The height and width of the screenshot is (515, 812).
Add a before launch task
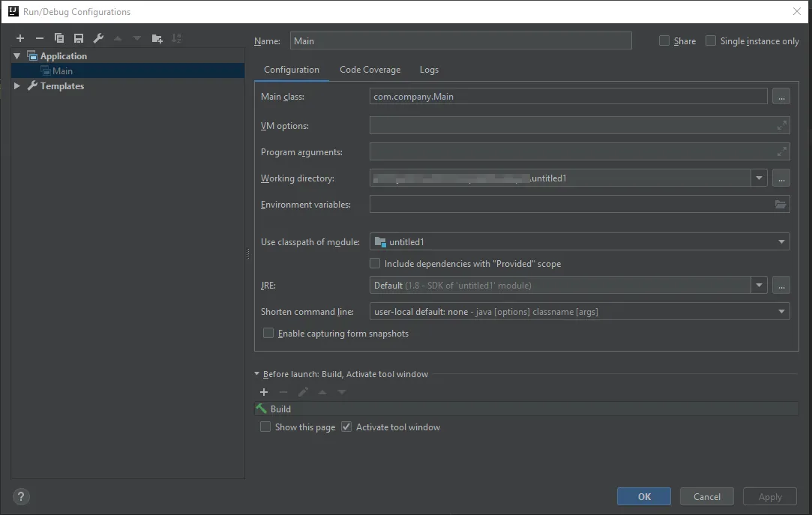coord(264,392)
